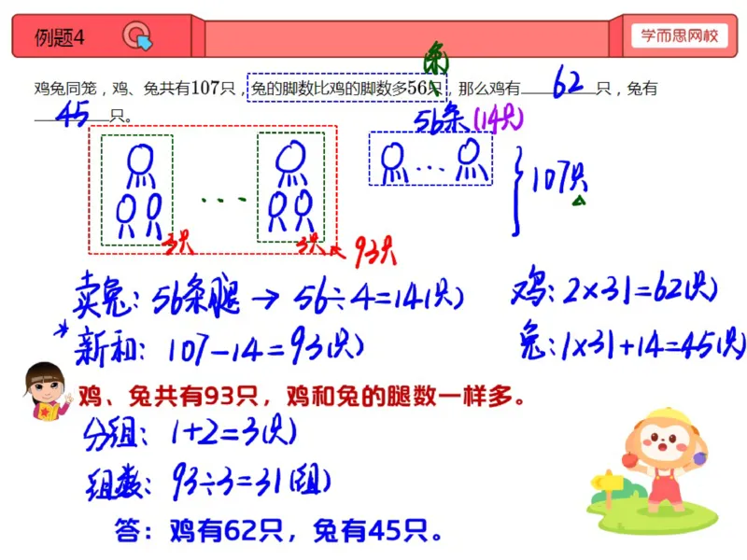Click the equation 93÷3=31(组)
The width and height of the screenshot is (747, 560).
[x=251, y=481]
